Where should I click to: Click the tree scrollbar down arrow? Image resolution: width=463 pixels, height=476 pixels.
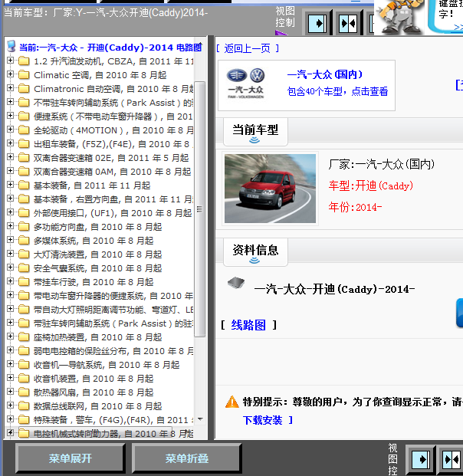click(x=200, y=419)
